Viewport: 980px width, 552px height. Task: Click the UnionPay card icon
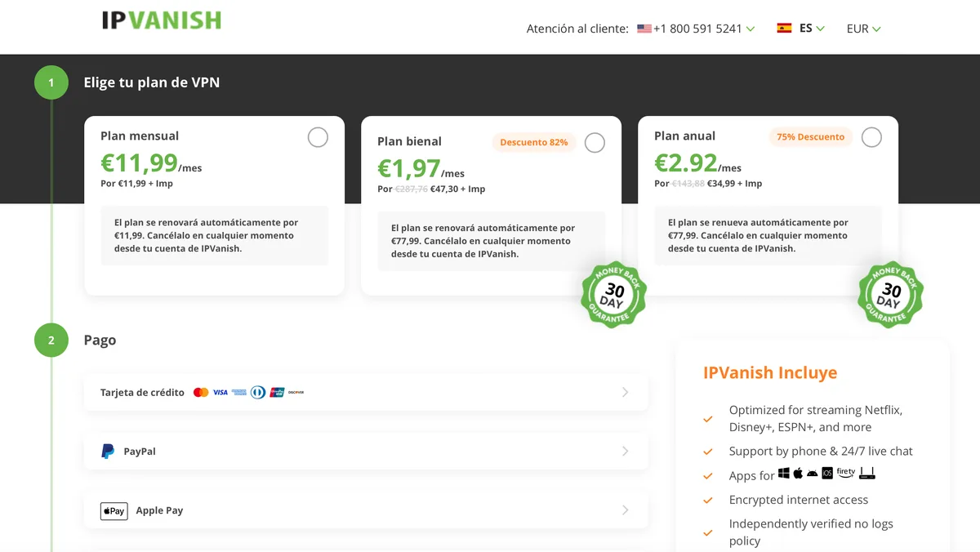pyautogui.click(x=277, y=393)
